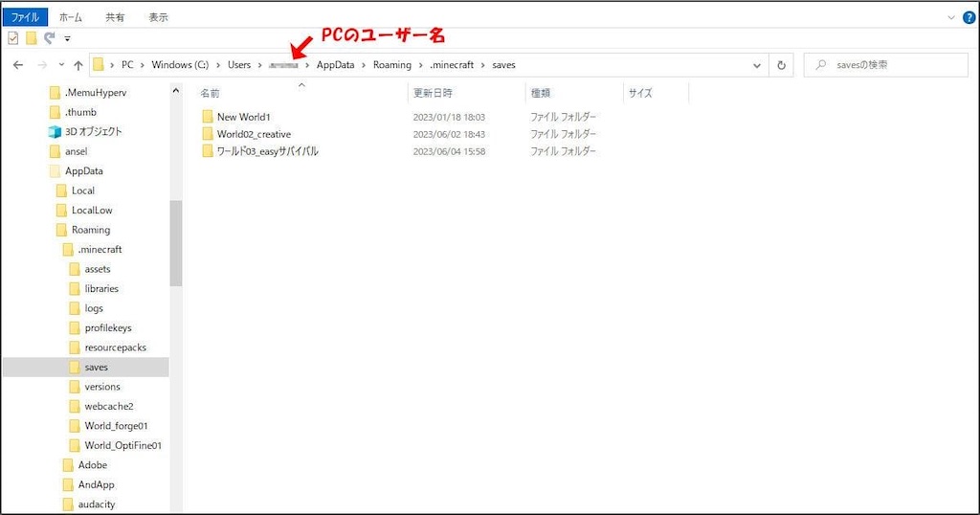Click the Undo icon in quick access toolbar
Viewport: 980px width, 515px height.
pos(50,38)
